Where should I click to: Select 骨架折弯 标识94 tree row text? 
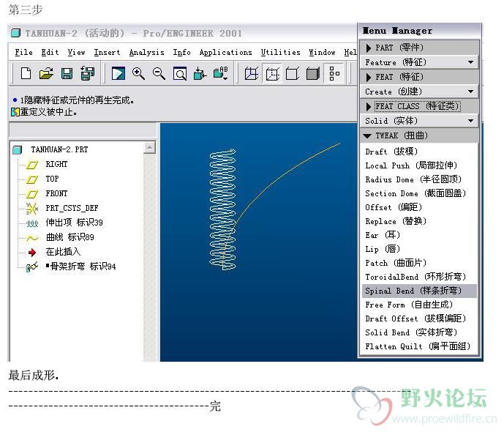[x=80, y=267]
